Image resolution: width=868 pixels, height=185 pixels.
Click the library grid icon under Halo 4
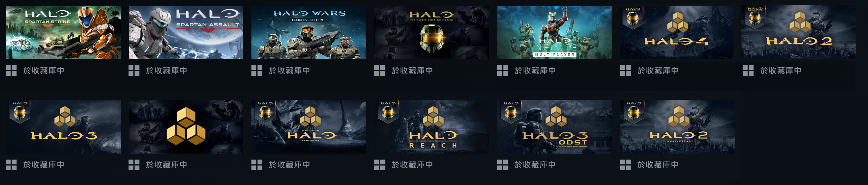tap(625, 71)
